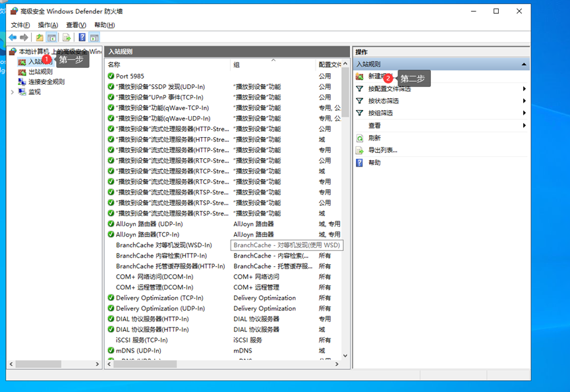This screenshot has height=392, width=570.
Task: Open the 按组筛选 submenu arrow
Action: pos(524,113)
